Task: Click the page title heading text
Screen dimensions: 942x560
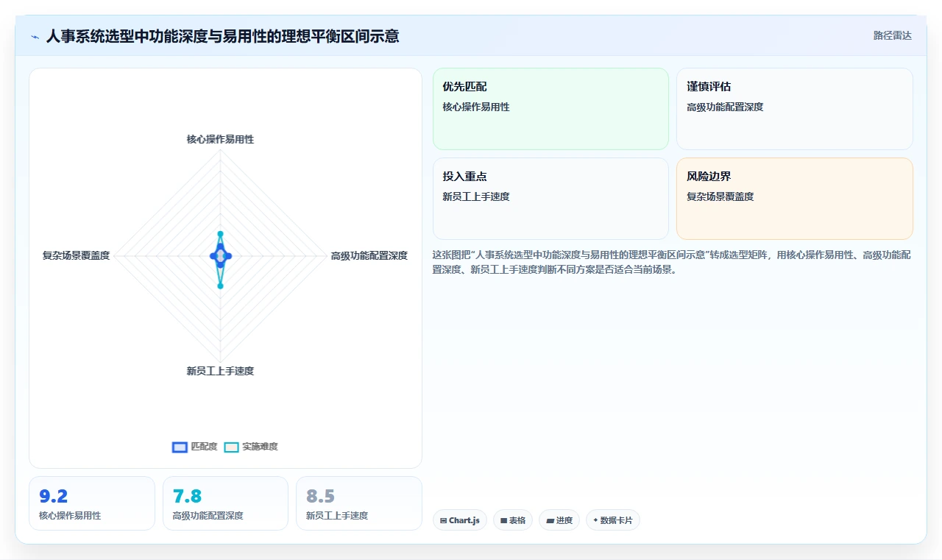Action: click(223, 35)
